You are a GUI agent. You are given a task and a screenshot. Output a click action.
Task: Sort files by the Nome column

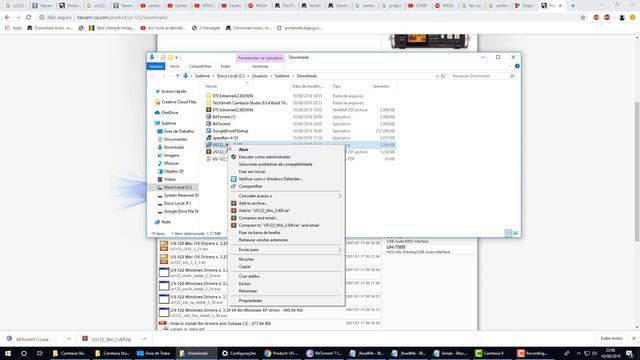211,87
